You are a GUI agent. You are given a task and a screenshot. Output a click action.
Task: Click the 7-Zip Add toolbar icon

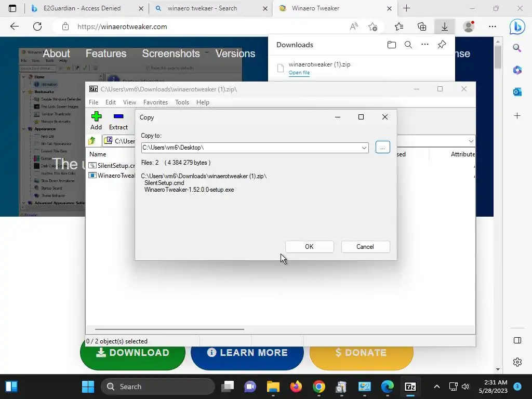[96, 121]
